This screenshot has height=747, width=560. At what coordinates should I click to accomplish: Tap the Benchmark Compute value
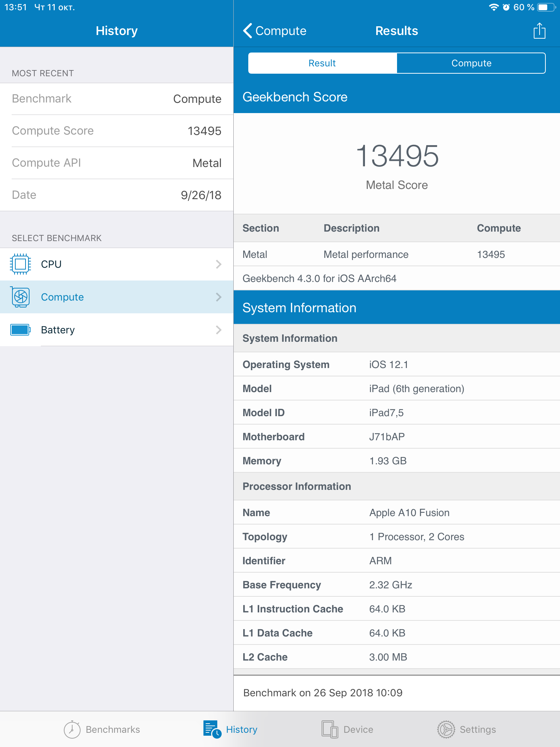pos(197,99)
